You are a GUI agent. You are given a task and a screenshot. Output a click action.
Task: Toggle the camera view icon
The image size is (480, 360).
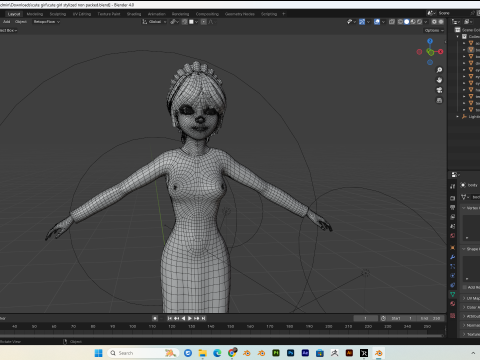439,90
